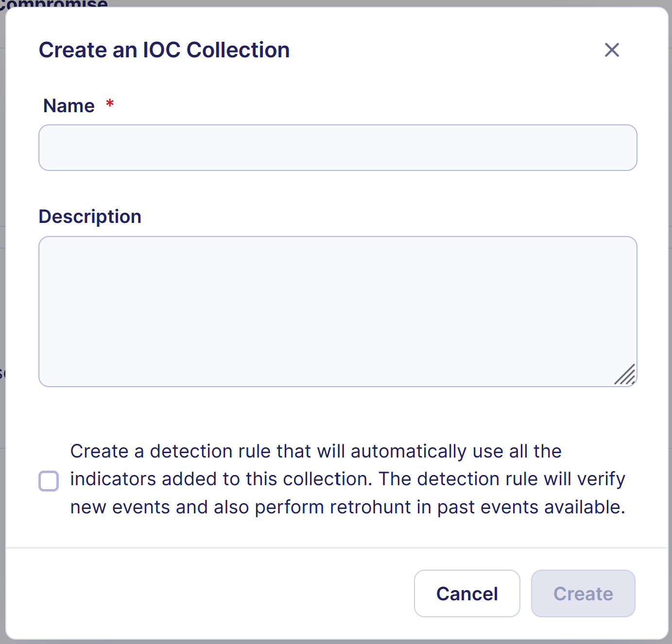672x644 pixels.
Task: Click the dismiss cross icon in the header
Action: [x=612, y=50]
